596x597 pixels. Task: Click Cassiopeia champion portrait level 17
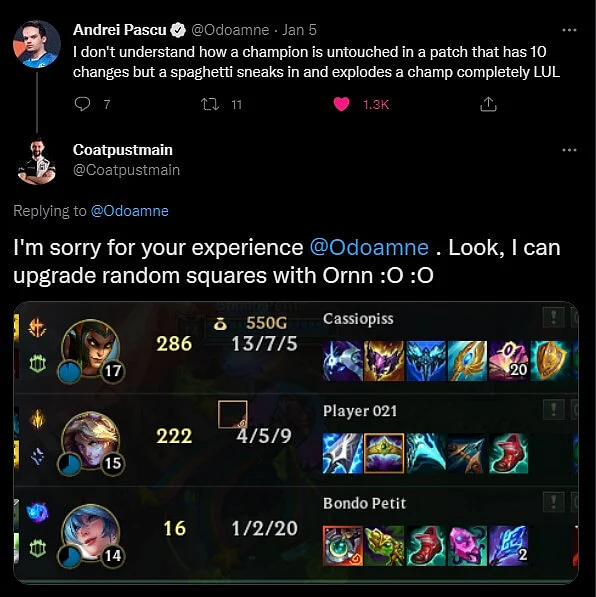pyautogui.click(x=91, y=350)
